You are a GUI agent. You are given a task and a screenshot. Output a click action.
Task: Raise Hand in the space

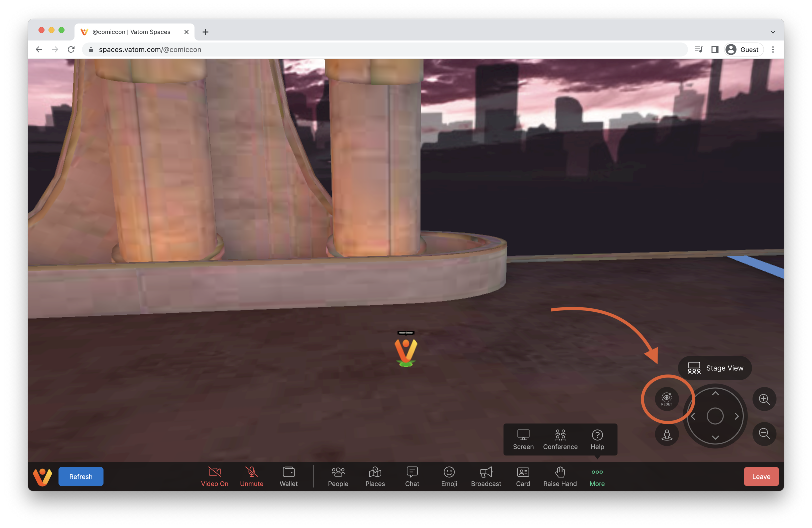click(x=560, y=476)
